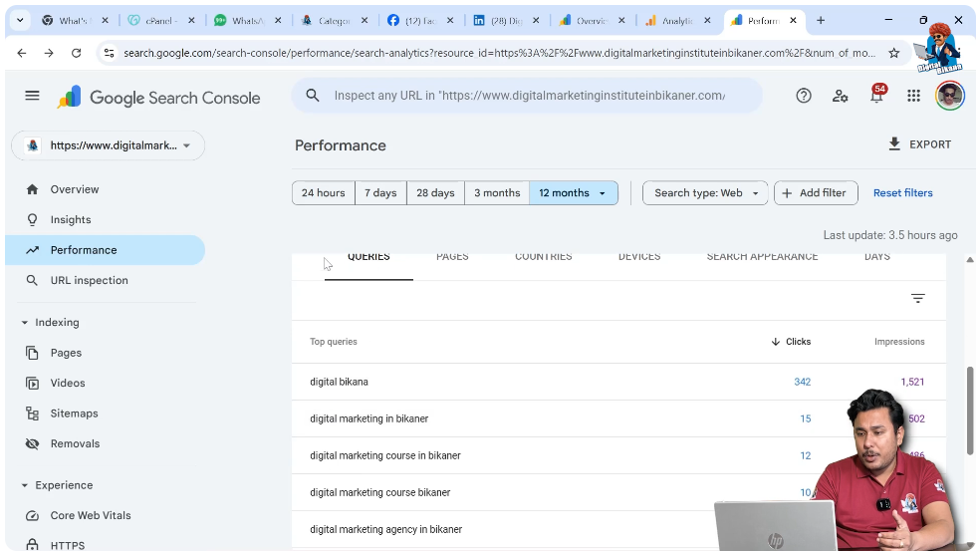
Task: Open the notifications bell with 54 badge
Action: (x=876, y=95)
